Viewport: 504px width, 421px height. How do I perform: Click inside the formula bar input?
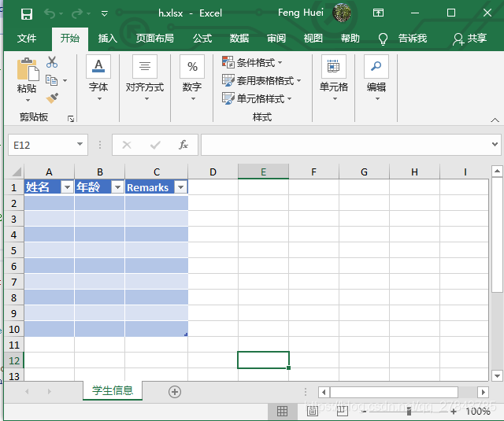(346, 145)
